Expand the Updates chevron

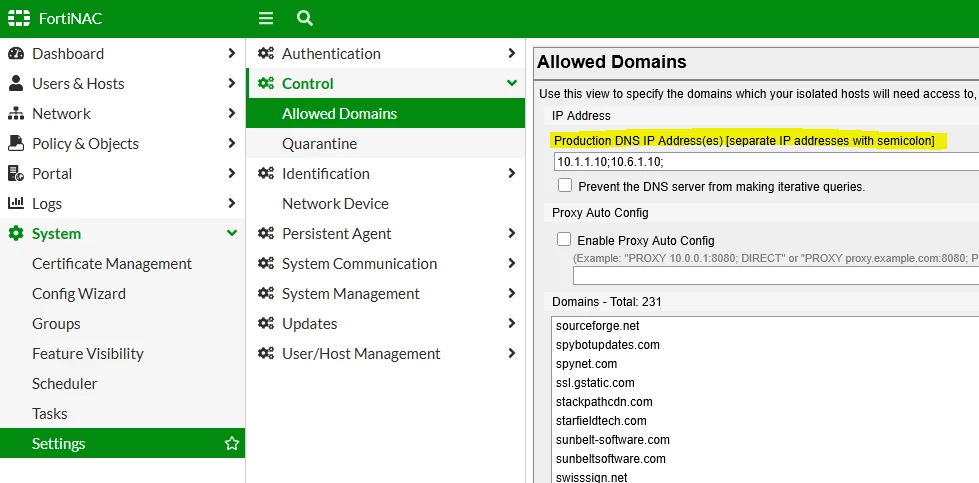pos(512,323)
